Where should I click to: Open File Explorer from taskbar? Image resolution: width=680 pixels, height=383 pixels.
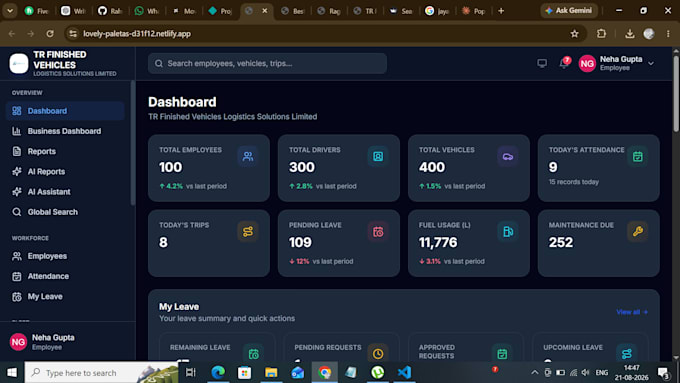coord(271,373)
